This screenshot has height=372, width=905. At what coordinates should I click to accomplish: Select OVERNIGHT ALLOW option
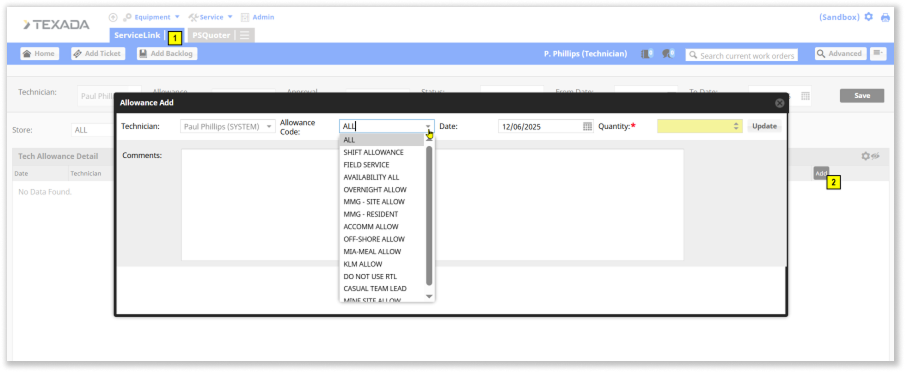382,190
